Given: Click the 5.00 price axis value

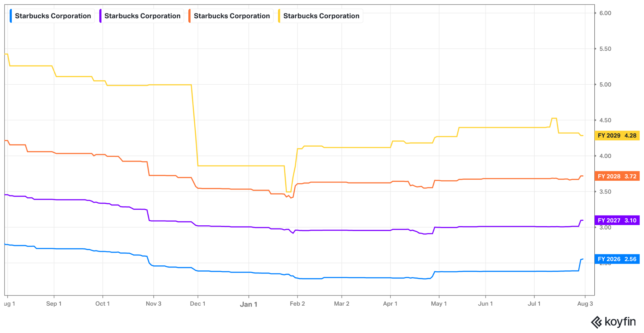Looking at the screenshot, I should (x=605, y=85).
